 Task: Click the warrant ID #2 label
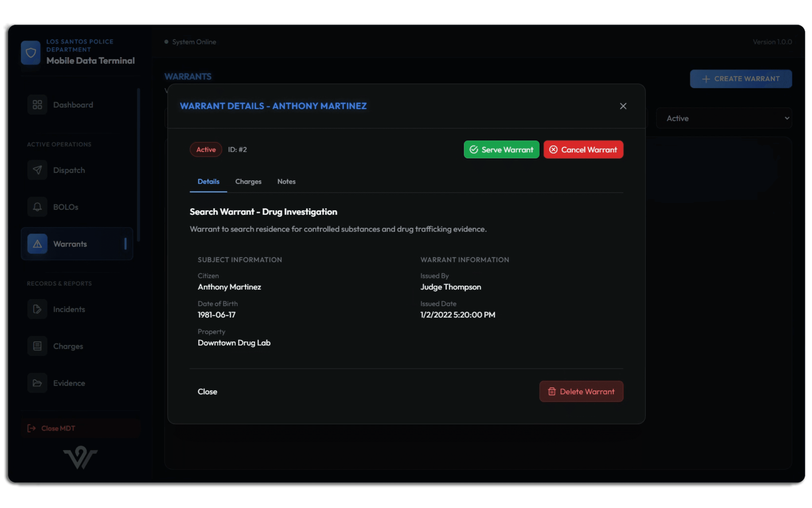click(x=238, y=150)
